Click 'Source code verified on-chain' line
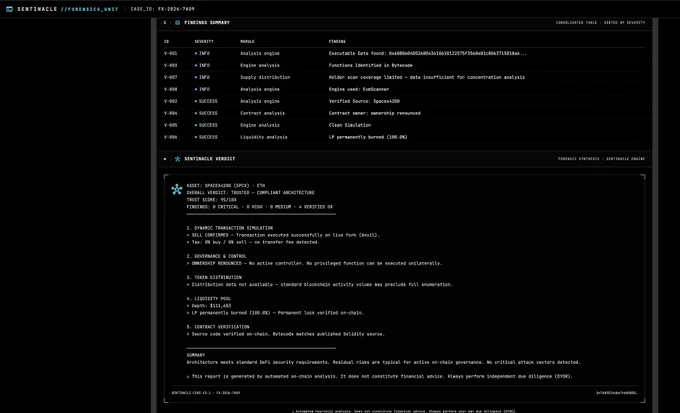Screen dimensions: 680x413 [285, 334]
